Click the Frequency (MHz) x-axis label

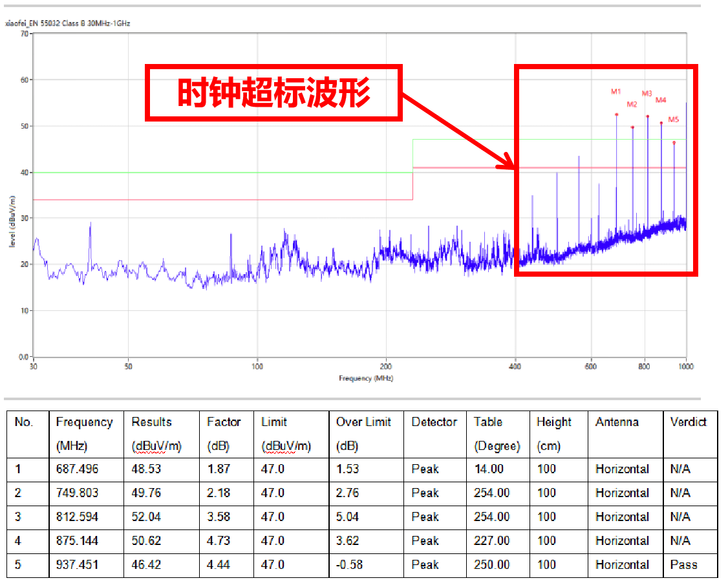coord(365,378)
